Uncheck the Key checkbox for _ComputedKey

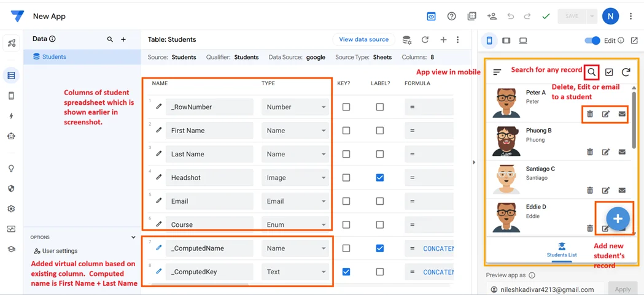point(346,272)
